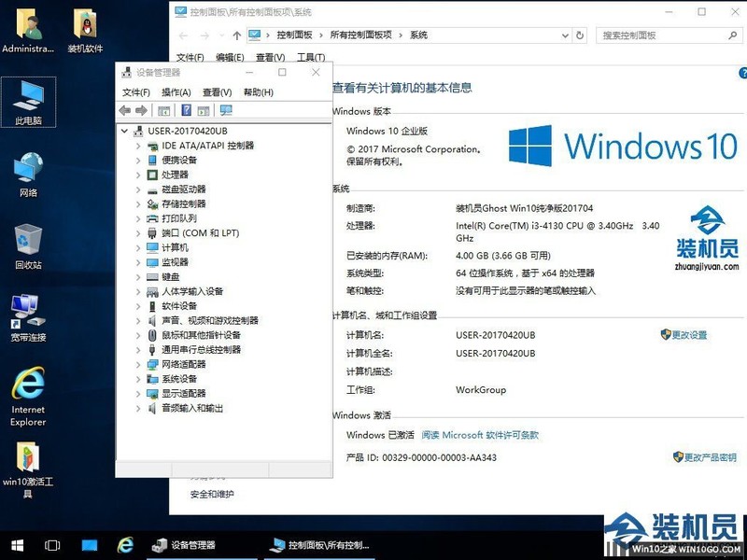
Task: Select the 回收站 recycle bin icon
Action: click(x=28, y=246)
